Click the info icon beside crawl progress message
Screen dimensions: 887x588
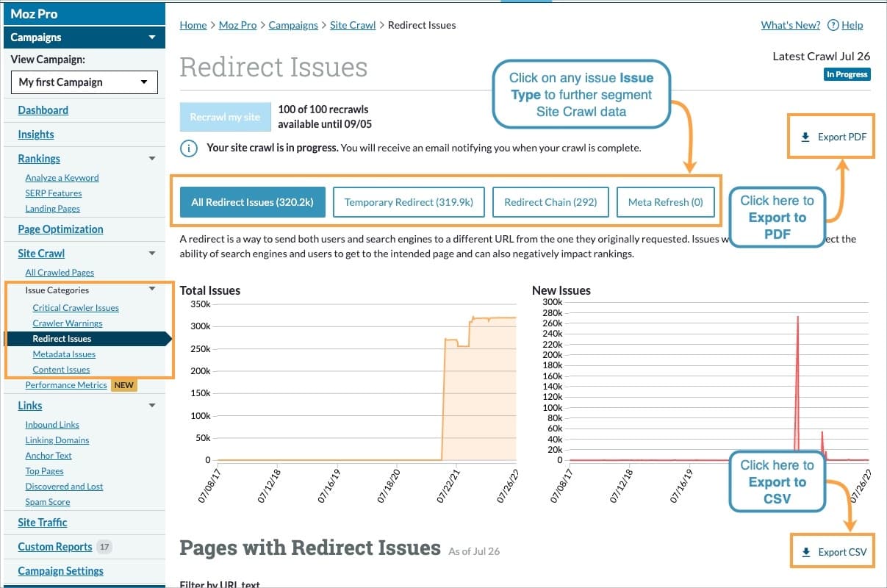(x=189, y=148)
